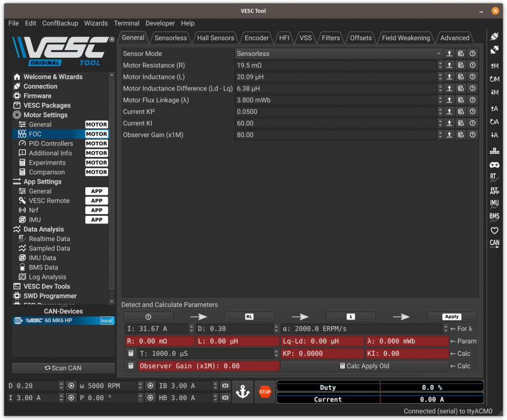This screenshot has width=507, height=420.
Task: Switch to the Hall Sensors tab
Action: (215, 38)
